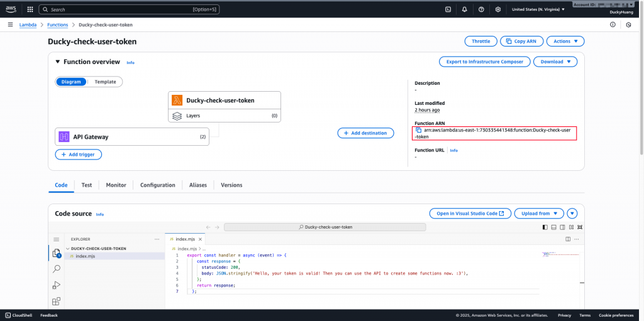Open the editor hamburger menu icon
The width and height of the screenshot is (644, 321).
point(56,239)
